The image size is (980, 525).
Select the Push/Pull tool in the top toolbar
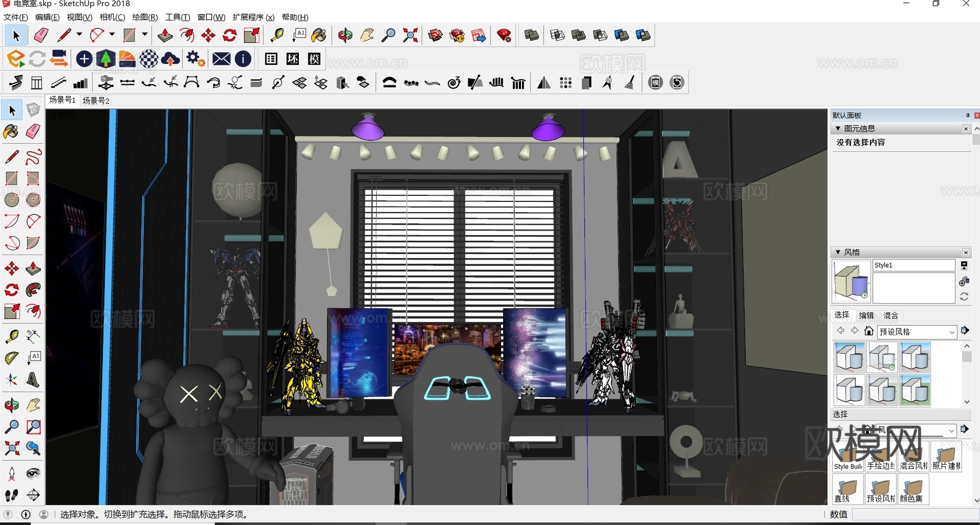click(x=165, y=36)
